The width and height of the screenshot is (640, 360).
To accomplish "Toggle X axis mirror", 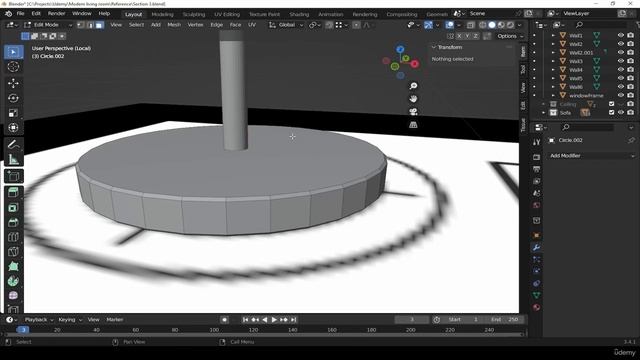I will [x=459, y=36].
